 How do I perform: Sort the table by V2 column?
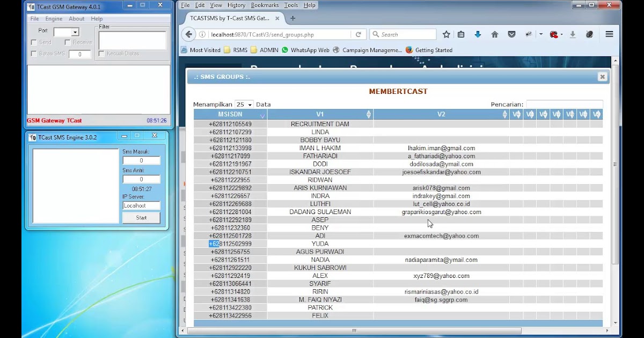pos(441,114)
